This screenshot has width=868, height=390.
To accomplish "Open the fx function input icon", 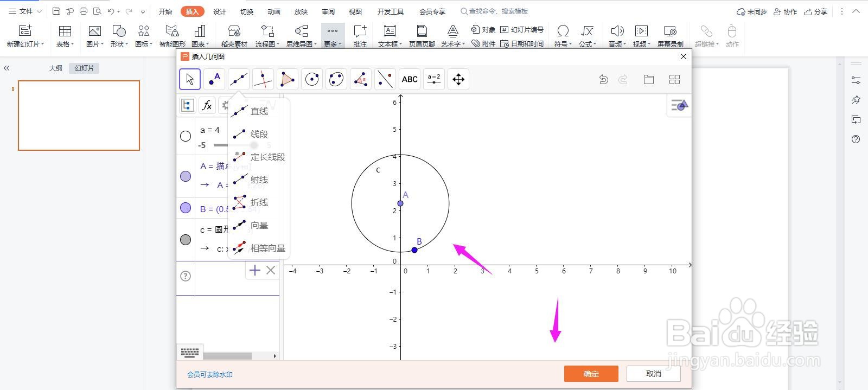I will pyautogui.click(x=207, y=105).
